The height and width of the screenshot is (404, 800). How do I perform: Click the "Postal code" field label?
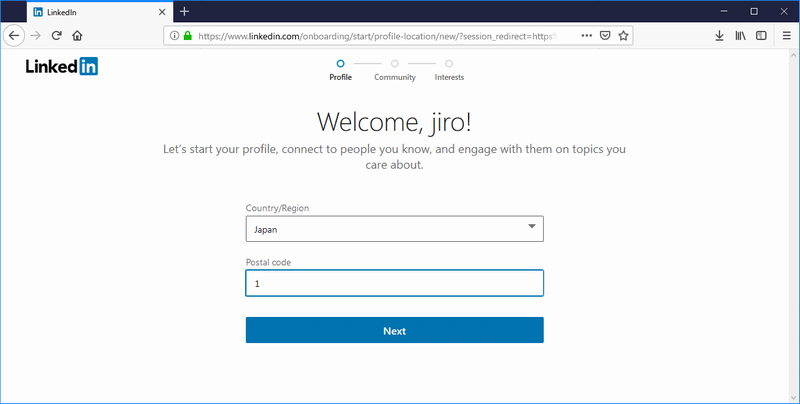point(268,262)
